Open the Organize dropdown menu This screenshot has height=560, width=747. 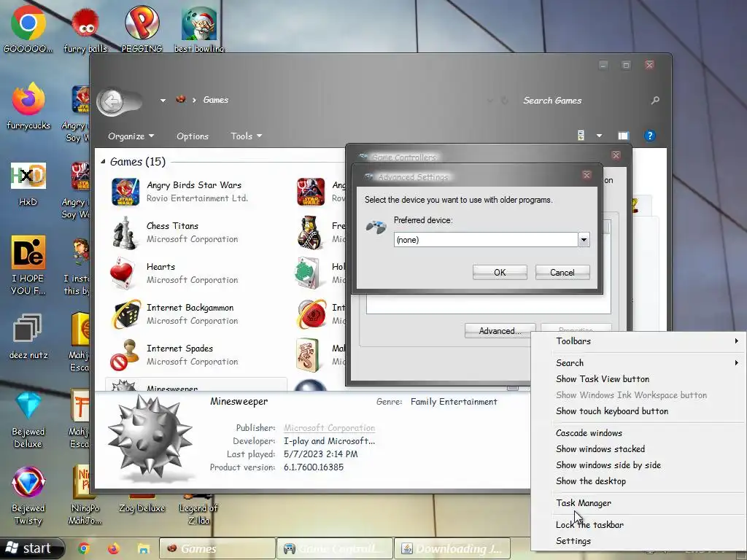[x=131, y=136]
